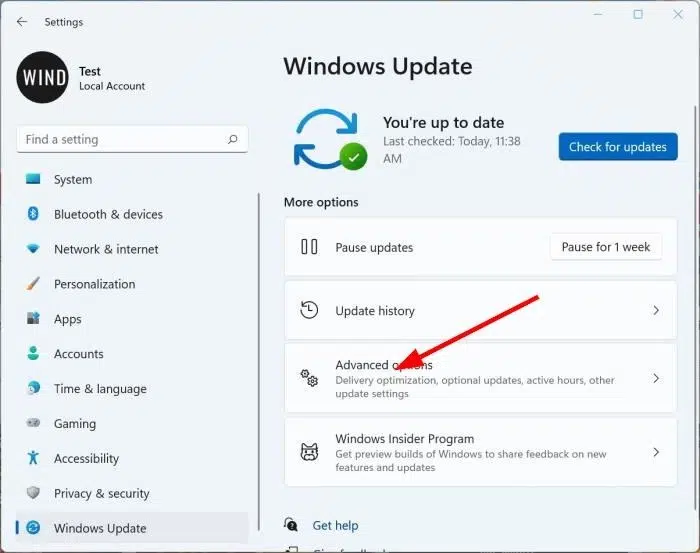Open Time & language category
The image size is (700, 553).
(132, 389)
